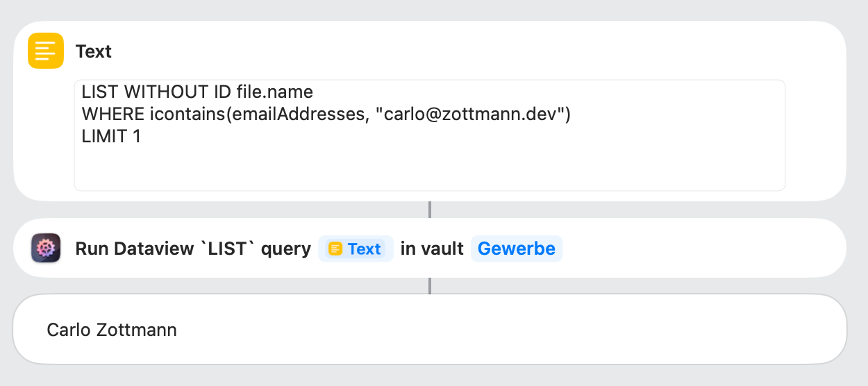Open the Gewerbe vault selector

pyautogui.click(x=516, y=249)
